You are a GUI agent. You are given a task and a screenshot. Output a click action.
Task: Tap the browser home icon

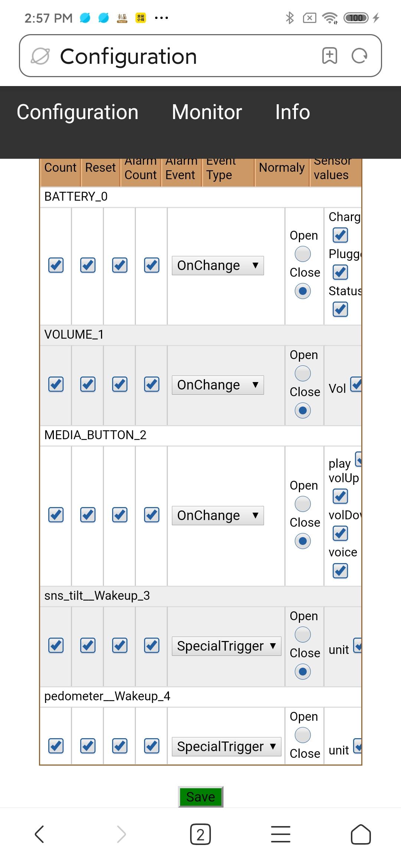point(361,834)
